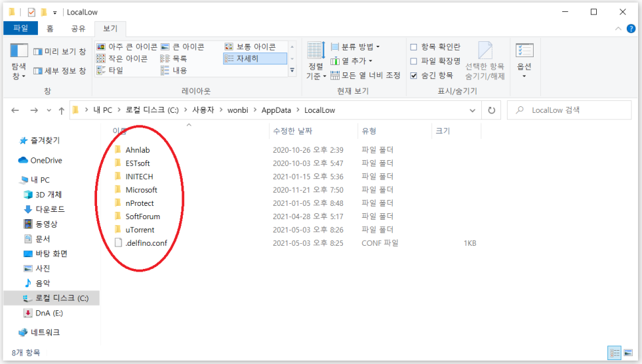Enable item check boxes (항목 확인란)
642x364 pixels.
pos(435,46)
